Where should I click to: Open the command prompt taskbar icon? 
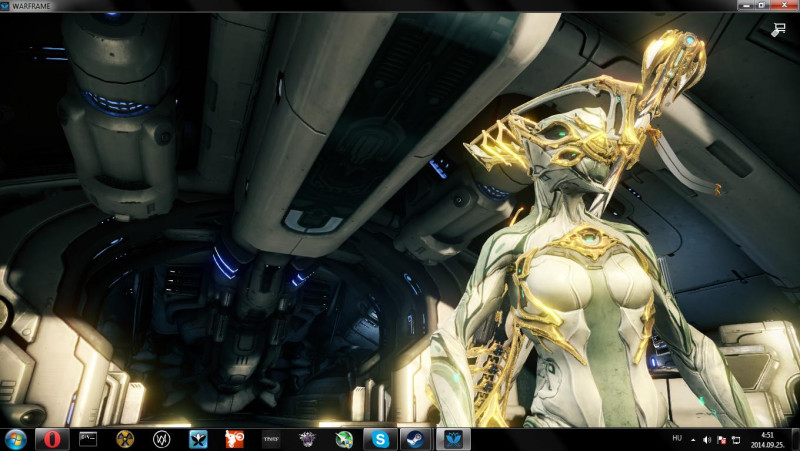pyautogui.click(x=88, y=439)
